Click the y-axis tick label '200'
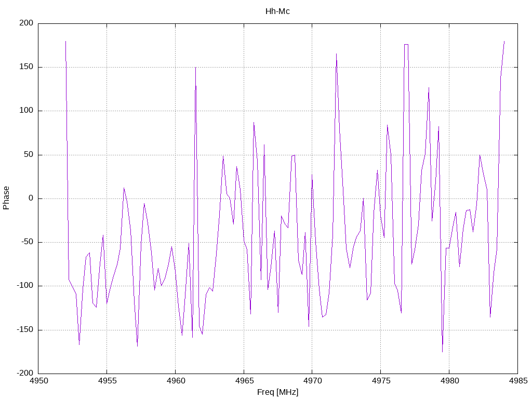 point(26,23)
